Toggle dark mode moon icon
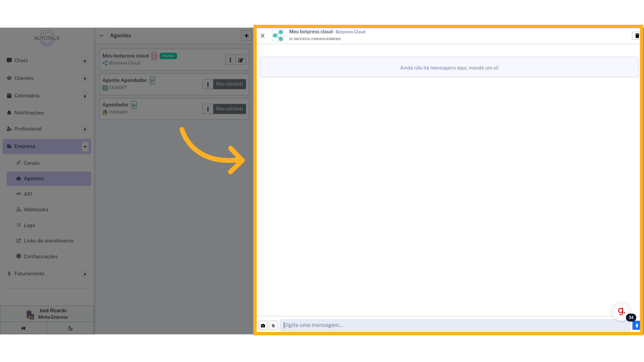 point(70,328)
